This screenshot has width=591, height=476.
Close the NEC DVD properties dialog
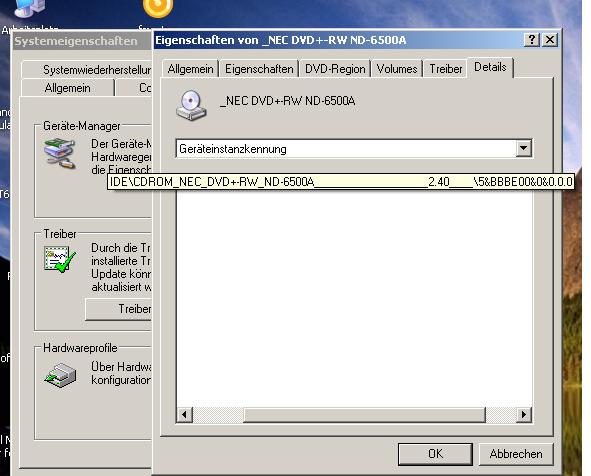[x=550, y=40]
